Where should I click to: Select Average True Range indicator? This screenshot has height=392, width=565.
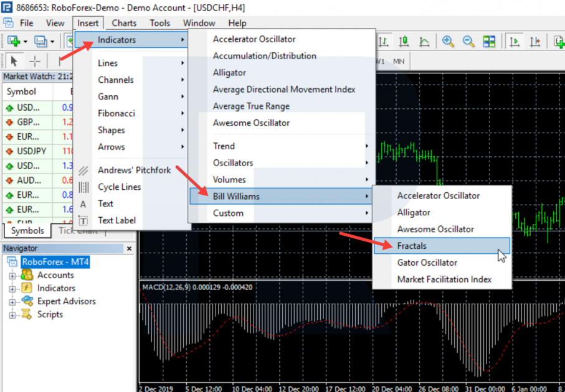click(x=282, y=106)
